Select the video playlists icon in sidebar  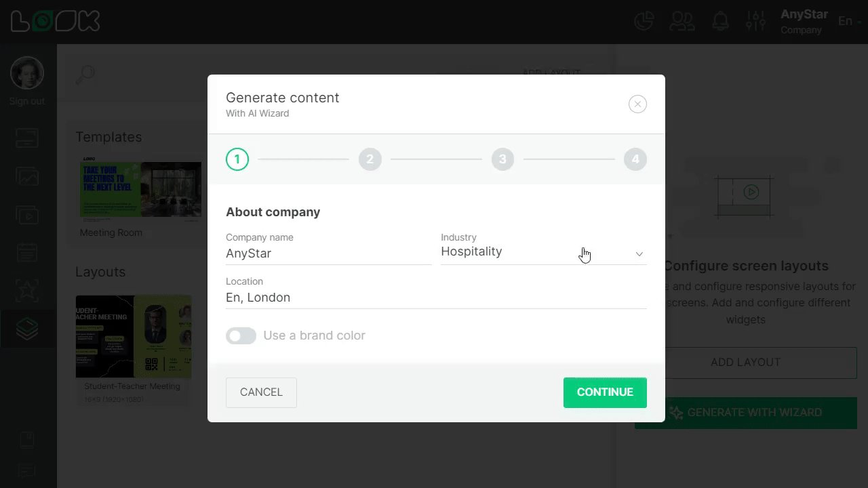(26, 215)
